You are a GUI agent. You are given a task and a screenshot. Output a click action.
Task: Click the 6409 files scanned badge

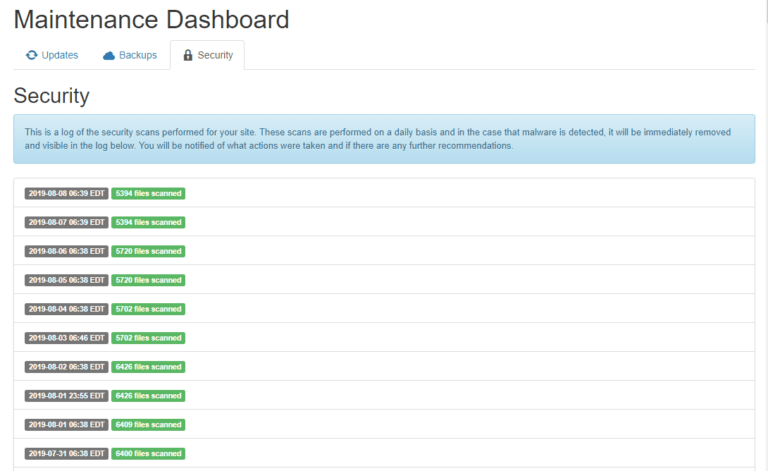[x=148, y=424]
